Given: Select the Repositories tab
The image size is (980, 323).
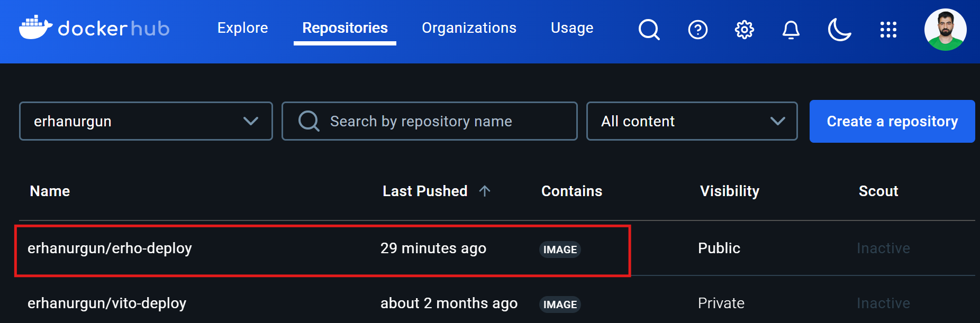Looking at the screenshot, I should point(345,27).
